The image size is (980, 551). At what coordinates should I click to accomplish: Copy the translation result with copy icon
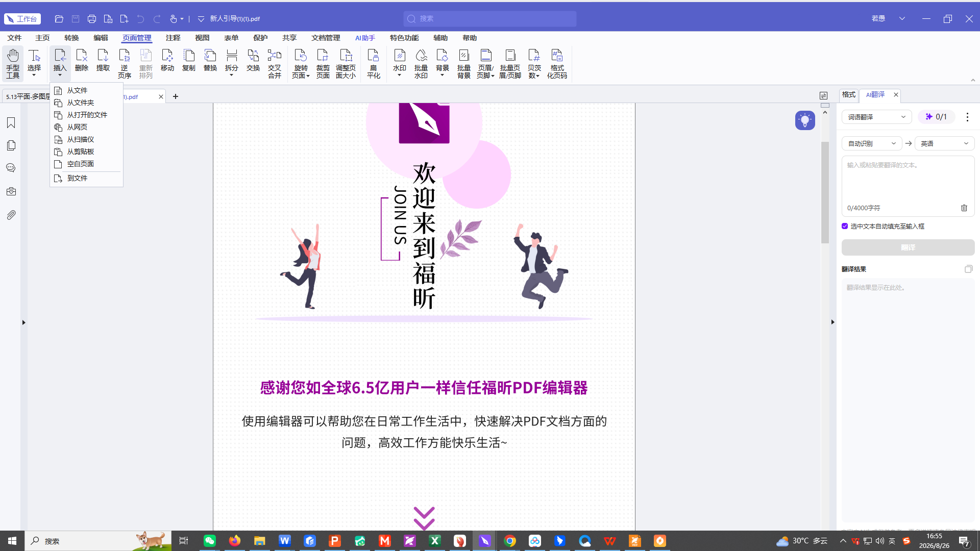(968, 269)
